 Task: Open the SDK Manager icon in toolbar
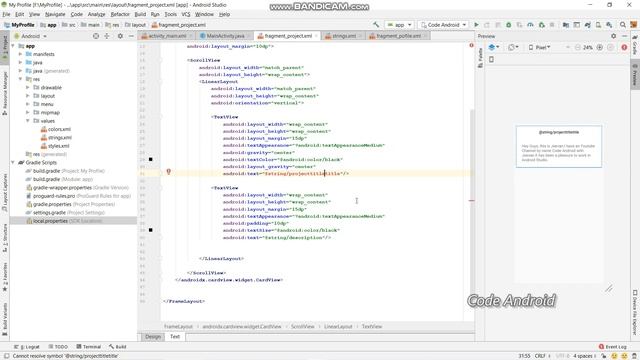point(609,25)
